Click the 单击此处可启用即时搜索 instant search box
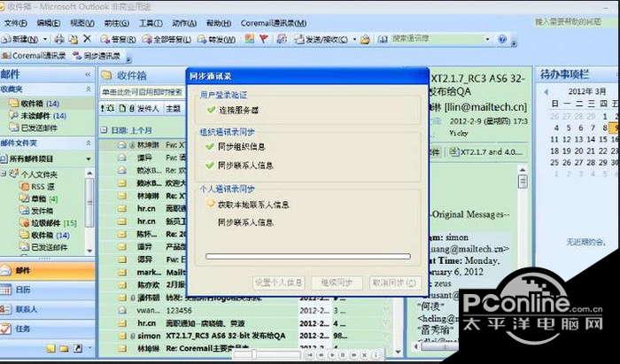Screen dimensions: 620x364 pos(143,92)
